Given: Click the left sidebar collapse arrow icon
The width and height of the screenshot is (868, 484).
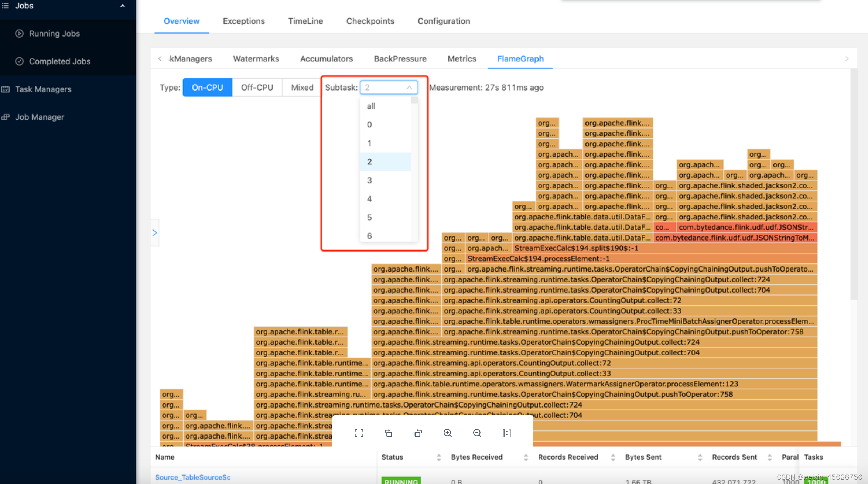Looking at the screenshot, I should tap(154, 232).
